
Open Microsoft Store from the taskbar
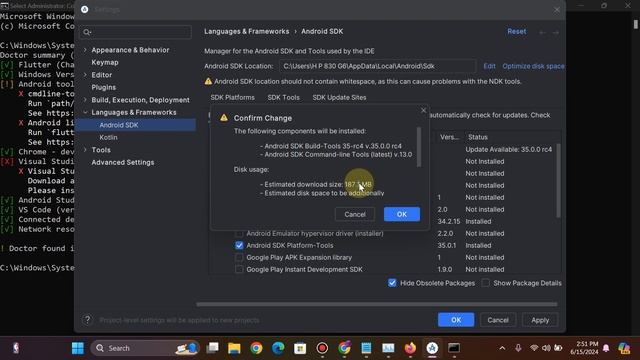pos(300,348)
